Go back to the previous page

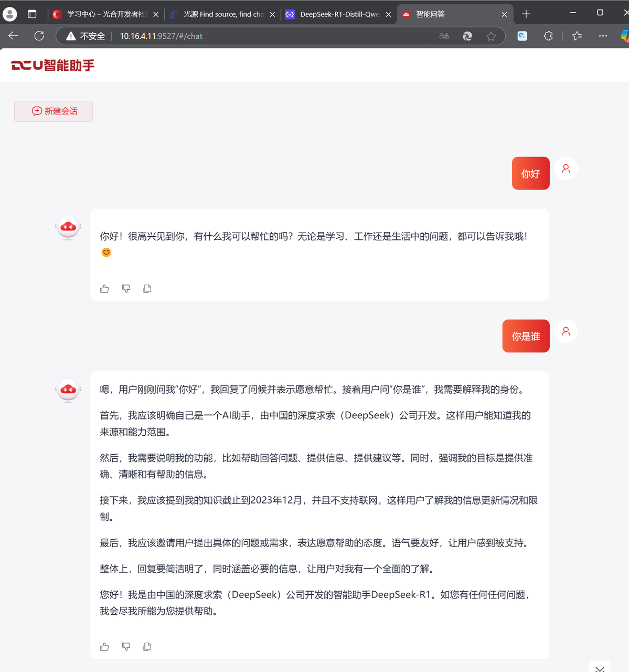(13, 36)
